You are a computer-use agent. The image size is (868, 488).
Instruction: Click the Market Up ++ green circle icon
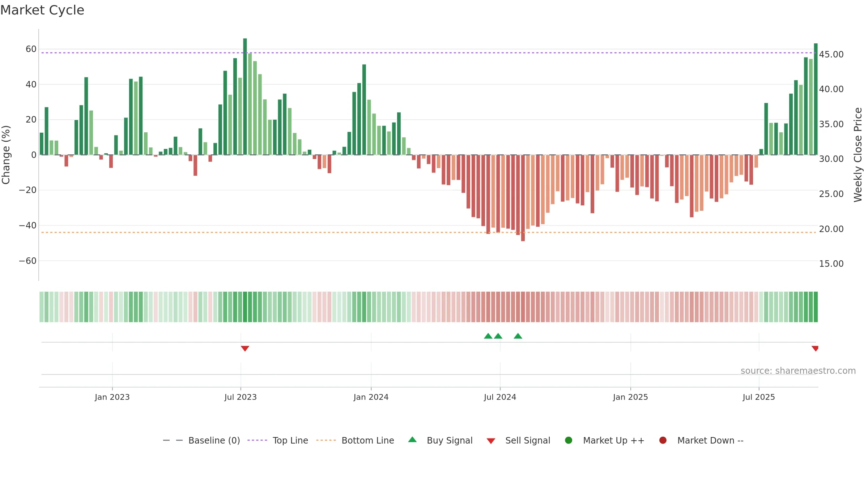(x=569, y=440)
